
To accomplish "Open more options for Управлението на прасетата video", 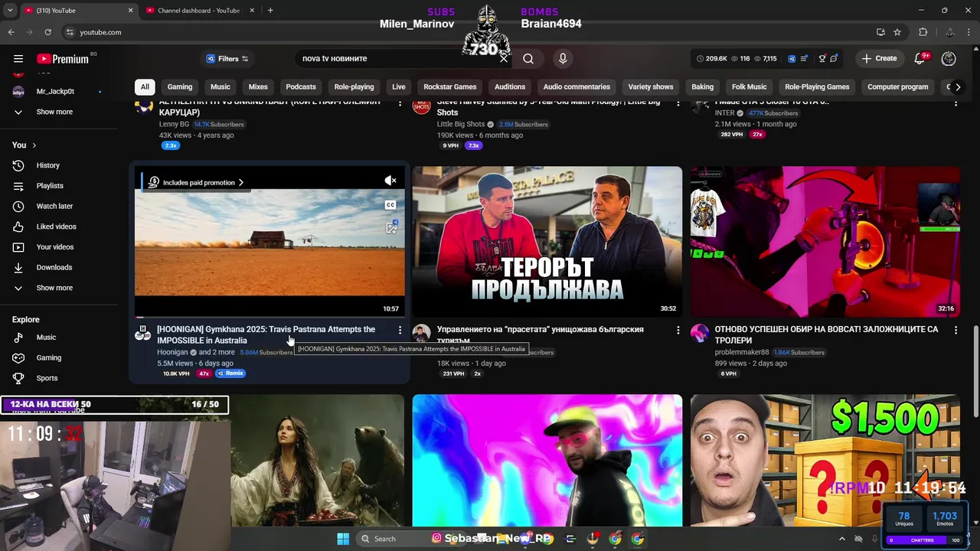I will coord(678,330).
